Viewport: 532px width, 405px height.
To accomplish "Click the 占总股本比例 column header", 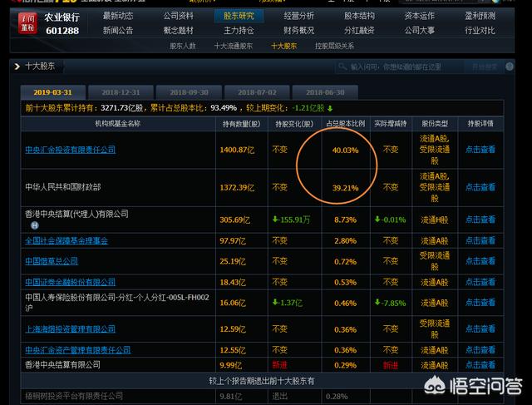I will [346, 124].
